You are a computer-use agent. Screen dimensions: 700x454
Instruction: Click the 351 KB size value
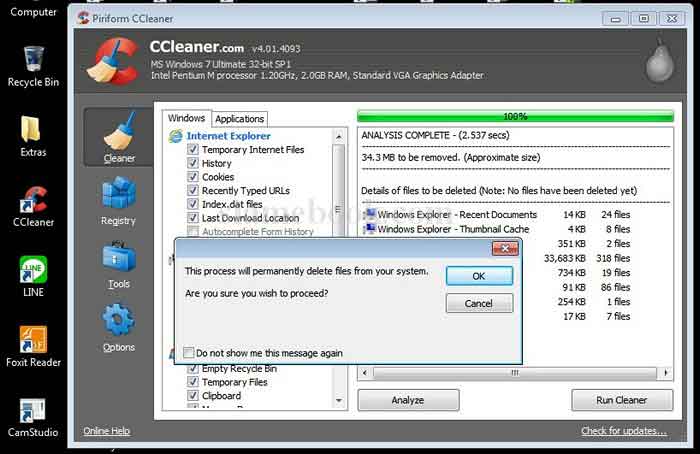click(571, 244)
